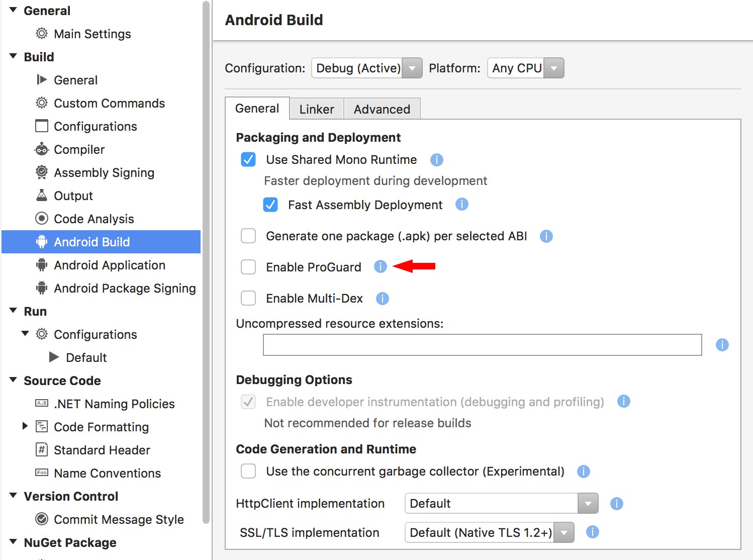Uncheck Use Shared Mono Runtime

pos(248,159)
